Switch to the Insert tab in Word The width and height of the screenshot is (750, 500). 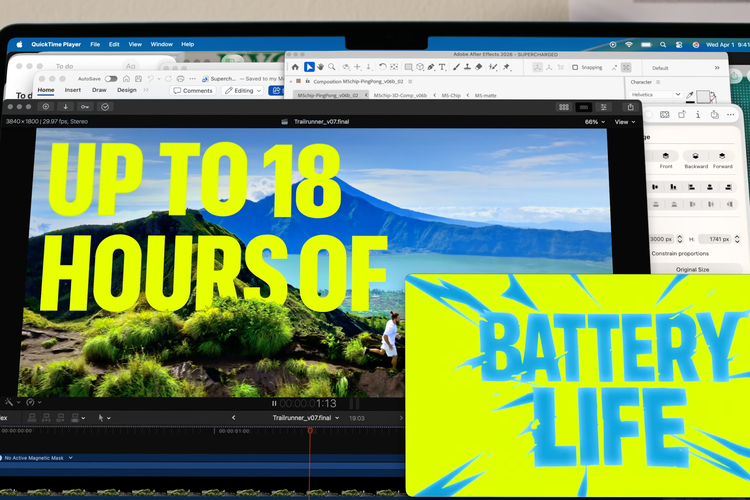coord(73,90)
